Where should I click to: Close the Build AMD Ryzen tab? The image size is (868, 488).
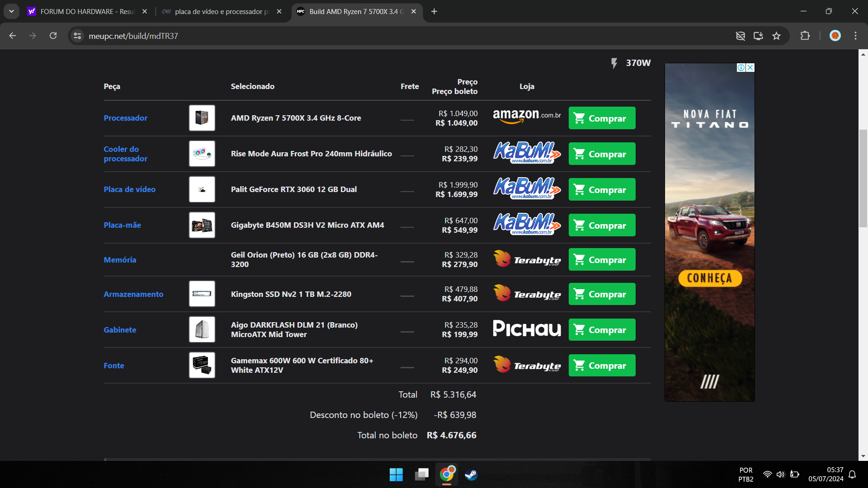click(x=414, y=11)
